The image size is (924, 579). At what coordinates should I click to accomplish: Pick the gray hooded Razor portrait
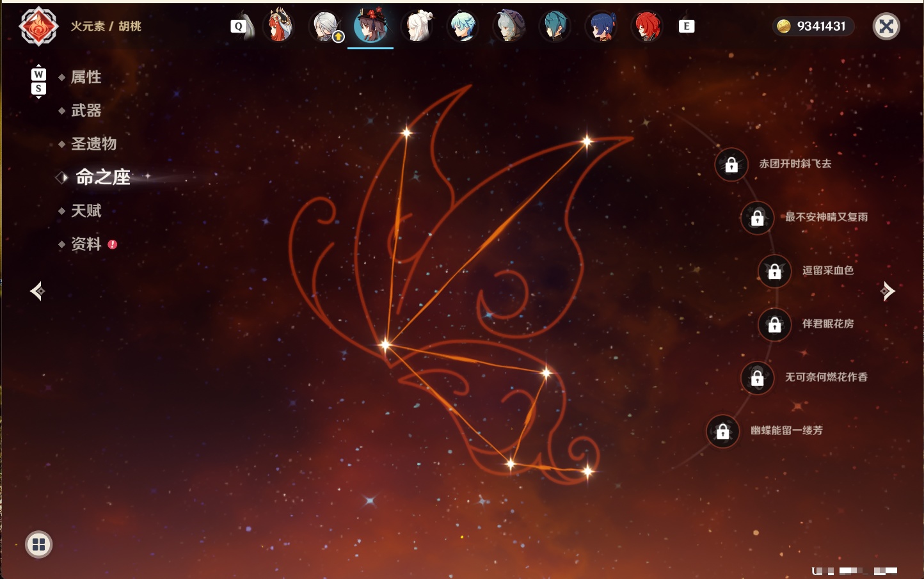(x=509, y=26)
